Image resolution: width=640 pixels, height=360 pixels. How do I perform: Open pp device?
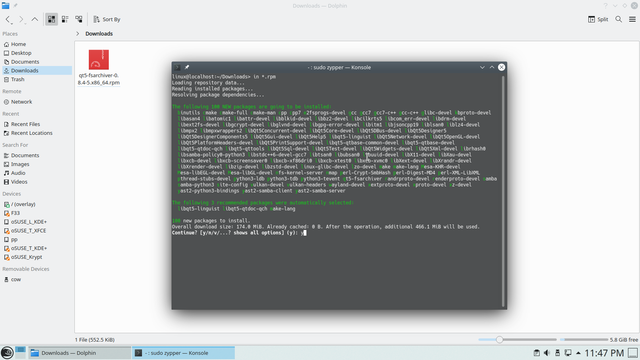pos(14,240)
